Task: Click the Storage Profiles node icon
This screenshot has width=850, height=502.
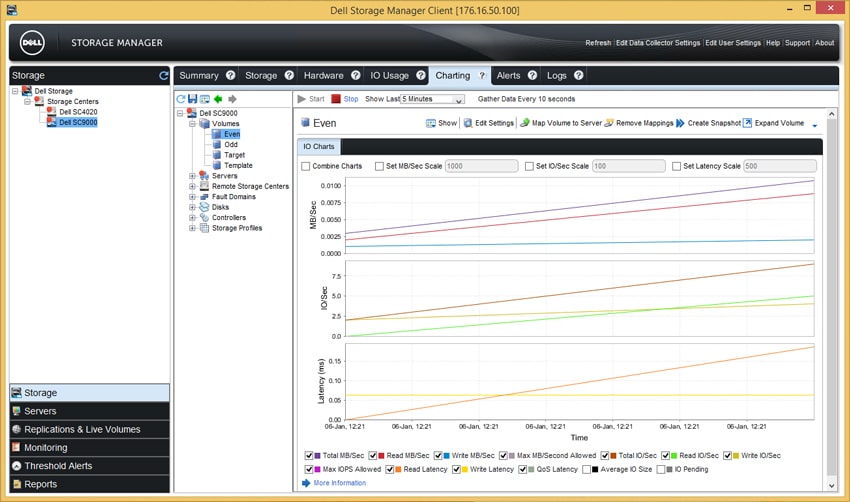Action: point(204,228)
